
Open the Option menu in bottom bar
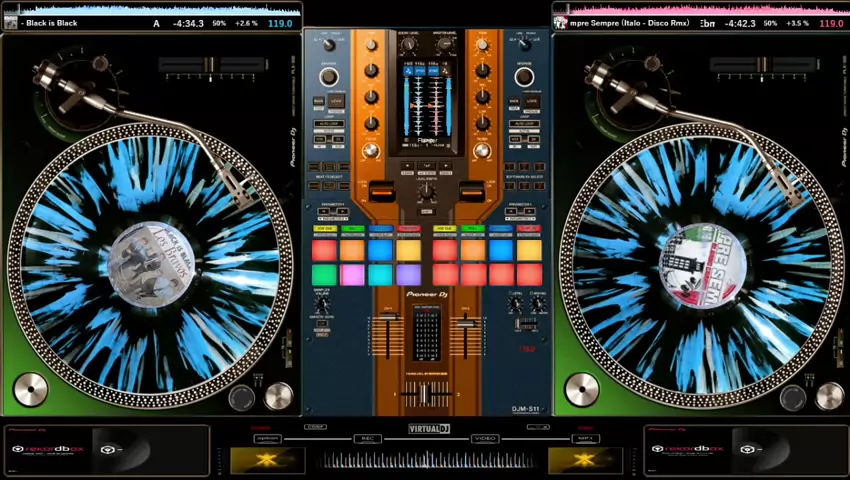click(x=267, y=438)
